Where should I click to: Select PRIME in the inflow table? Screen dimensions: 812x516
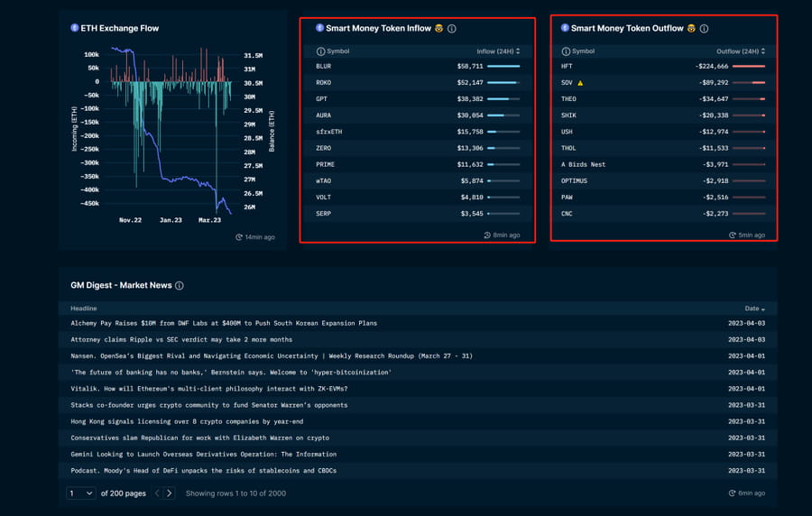(325, 164)
